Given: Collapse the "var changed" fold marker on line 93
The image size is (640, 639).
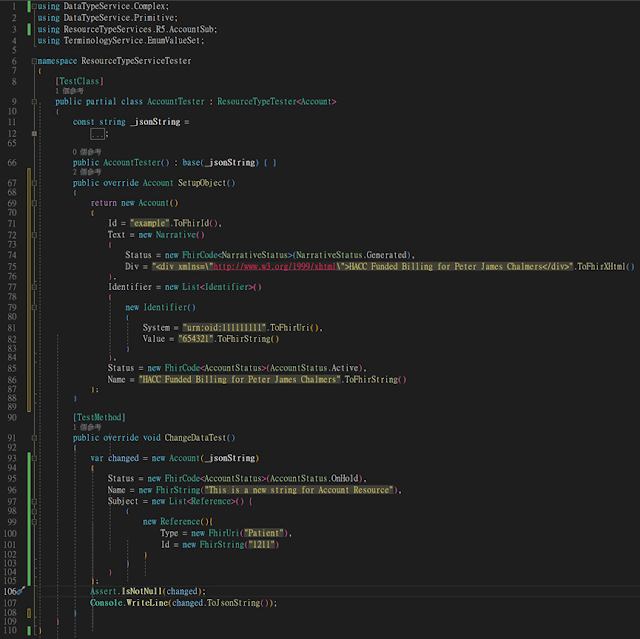Looking at the screenshot, I should (x=34, y=458).
